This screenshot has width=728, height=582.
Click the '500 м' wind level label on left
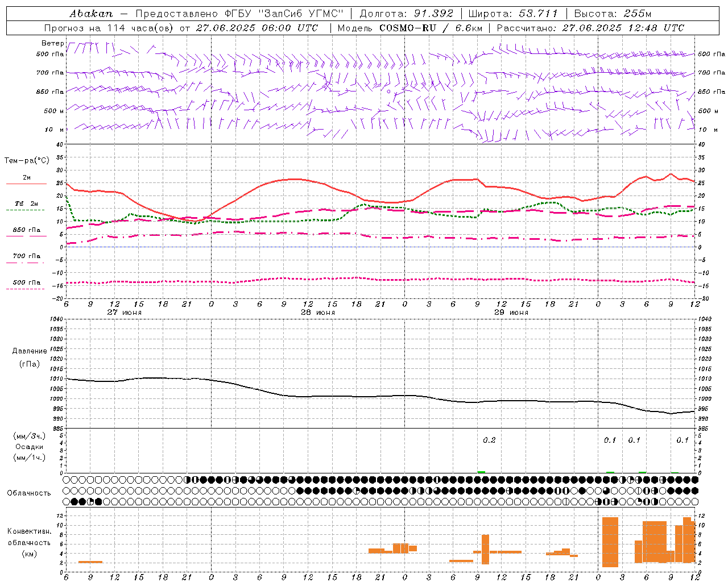54,111
